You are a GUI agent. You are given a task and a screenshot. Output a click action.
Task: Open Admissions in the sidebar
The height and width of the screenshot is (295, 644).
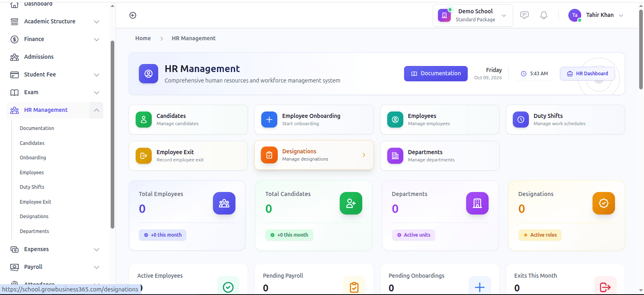coord(39,57)
